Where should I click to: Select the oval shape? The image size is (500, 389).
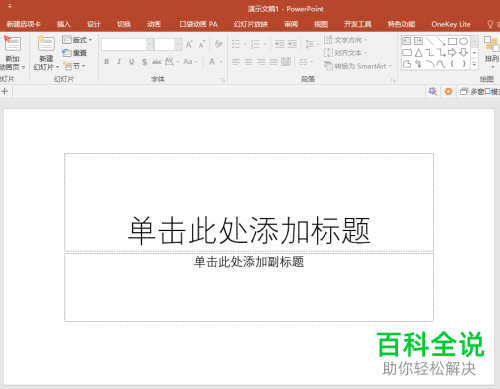pos(464,41)
